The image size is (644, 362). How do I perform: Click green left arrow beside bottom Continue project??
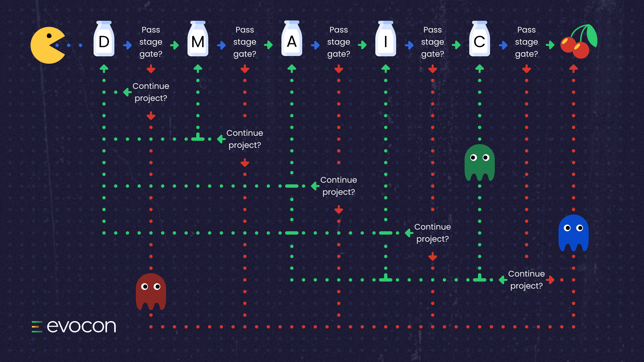[x=503, y=280]
